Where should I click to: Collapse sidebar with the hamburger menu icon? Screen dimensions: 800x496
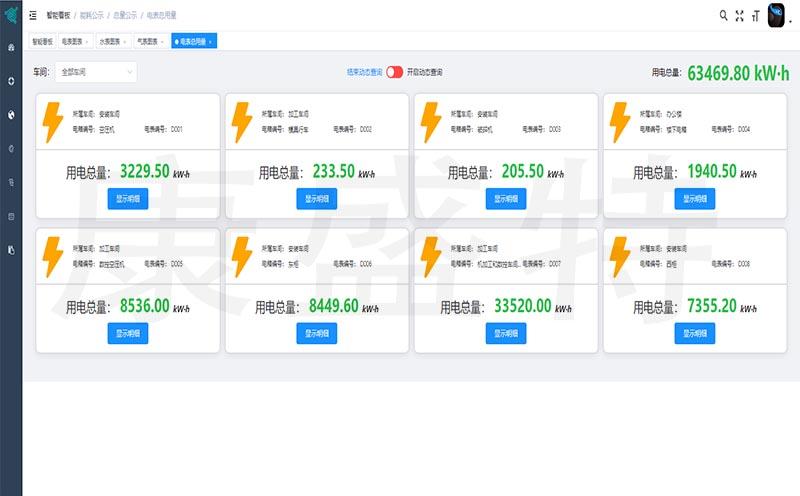(33, 15)
